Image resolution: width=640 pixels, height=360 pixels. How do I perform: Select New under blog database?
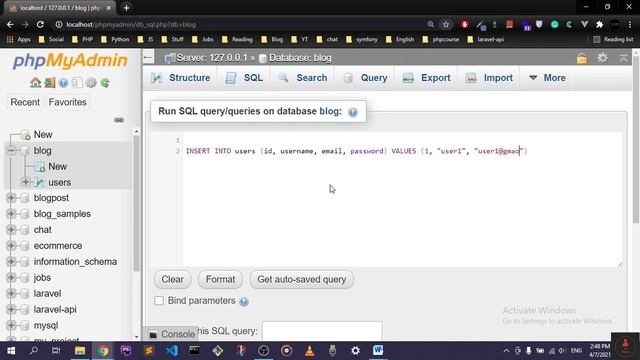(58, 167)
